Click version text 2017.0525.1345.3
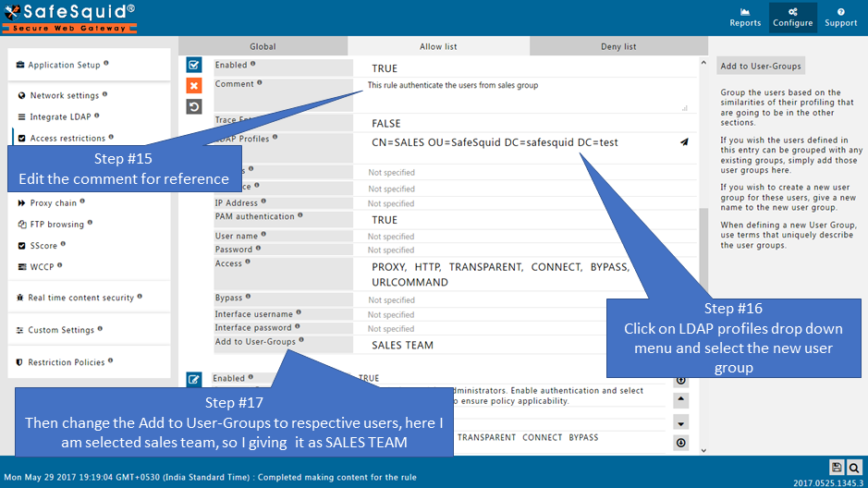The width and height of the screenshot is (868, 488). 827,483
